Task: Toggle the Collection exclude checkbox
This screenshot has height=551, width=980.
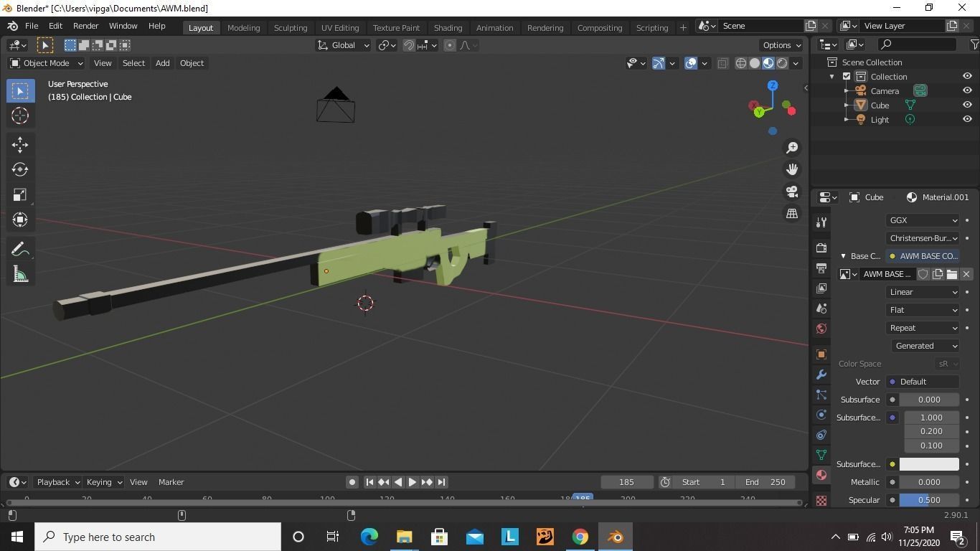Action: pyautogui.click(x=847, y=77)
